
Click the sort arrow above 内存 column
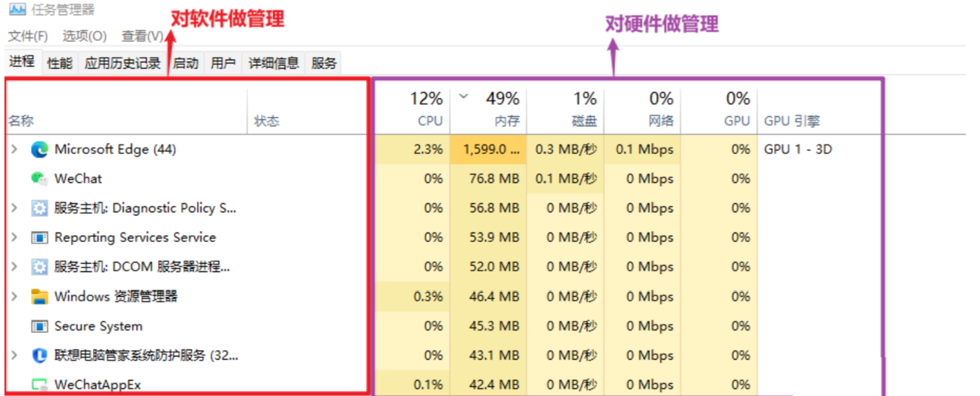point(463,97)
